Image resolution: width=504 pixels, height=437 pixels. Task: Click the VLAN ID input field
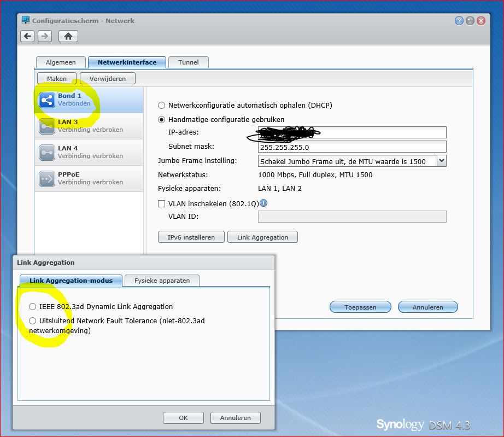pyautogui.click(x=351, y=217)
